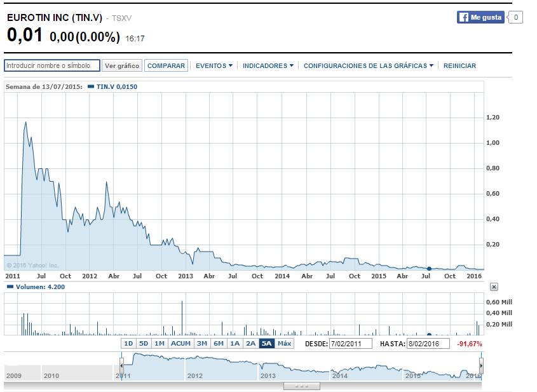
Task: Open the INDICADORES dropdown menu
Action: (268, 65)
